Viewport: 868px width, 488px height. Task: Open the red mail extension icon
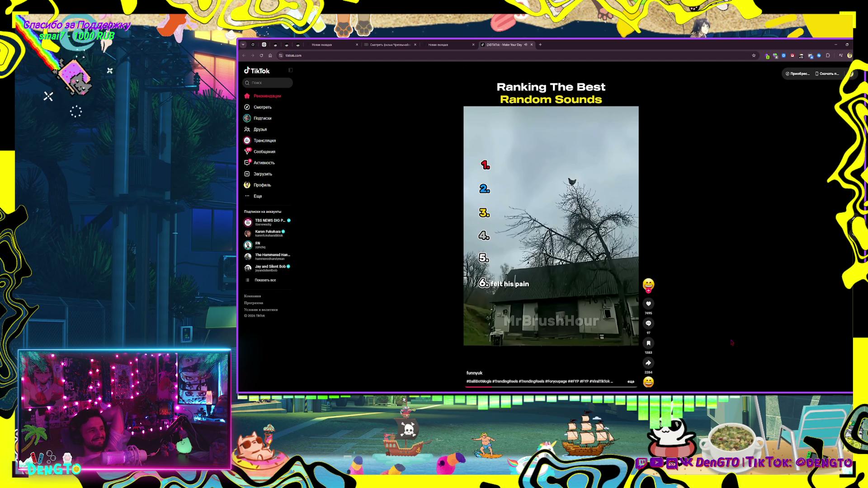pos(793,56)
